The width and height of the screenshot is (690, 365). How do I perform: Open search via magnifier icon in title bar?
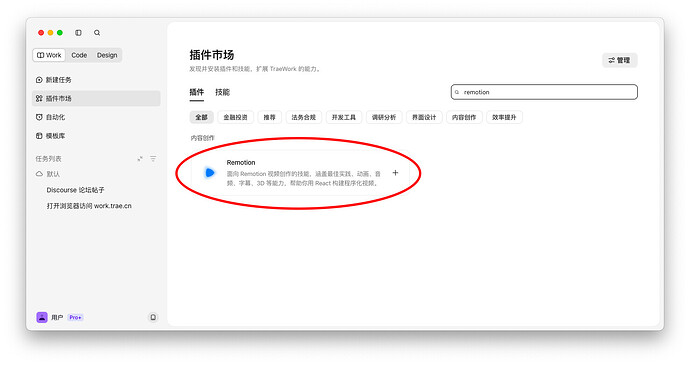click(x=97, y=33)
